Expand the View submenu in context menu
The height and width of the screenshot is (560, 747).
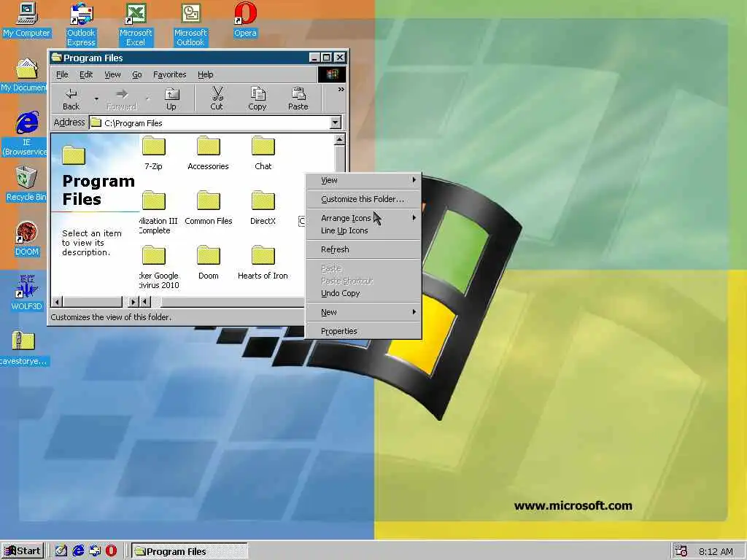point(363,180)
